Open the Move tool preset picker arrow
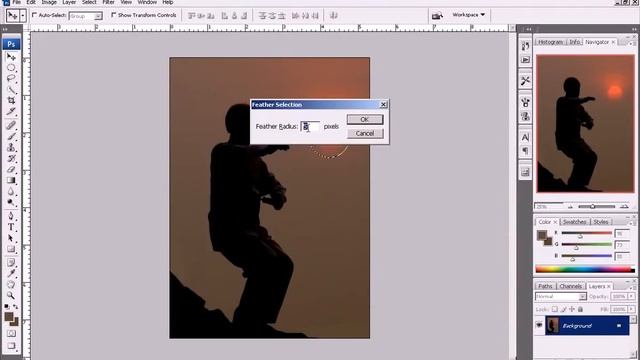This screenshot has width=640, height=360. pyautogui.click(x=23, y=16)
